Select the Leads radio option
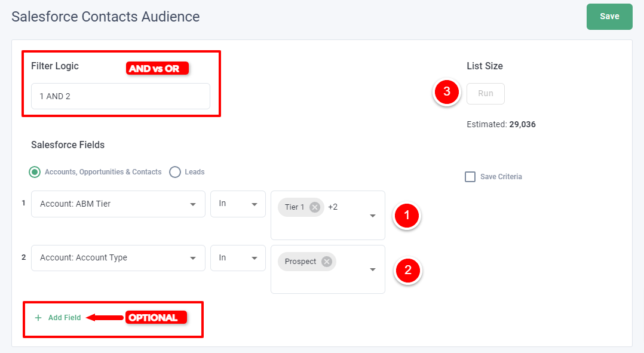This screenshot has height=353, width=644. (x=175, y=172)
